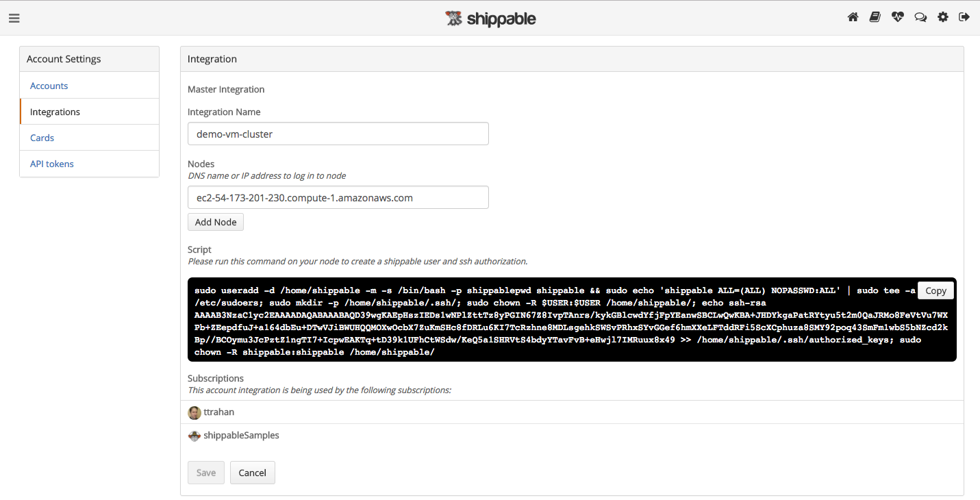The height and width of the screenshot is (500, 980).
Task: Click the ttrahan avatar
Action: click(x=194, y=412)
